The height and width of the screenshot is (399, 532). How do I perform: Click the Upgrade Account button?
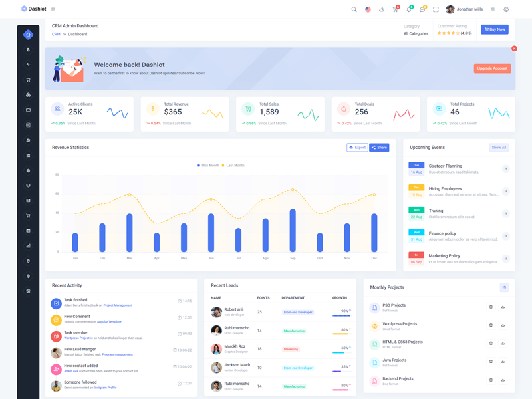tap(492, 68)
